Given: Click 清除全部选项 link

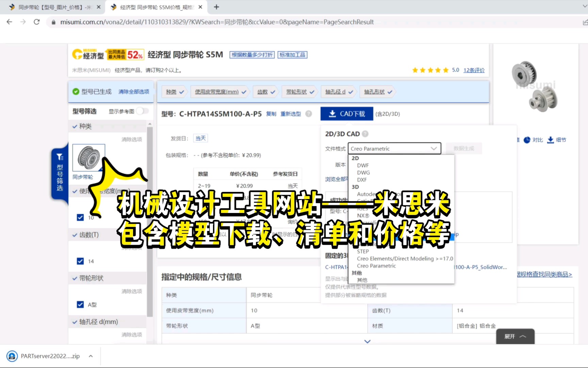Looking at the screenshot, I should click(134, 92).
